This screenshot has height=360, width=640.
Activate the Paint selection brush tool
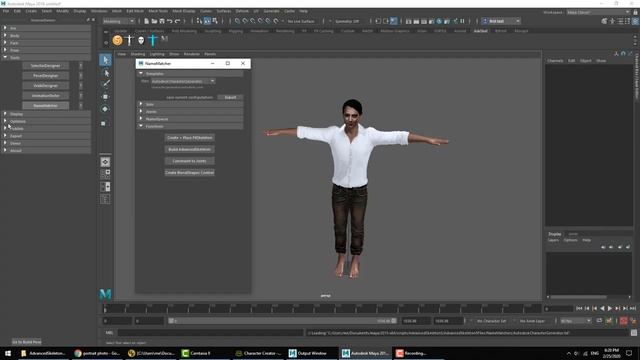pyautogui.click(x=105, y=84)
